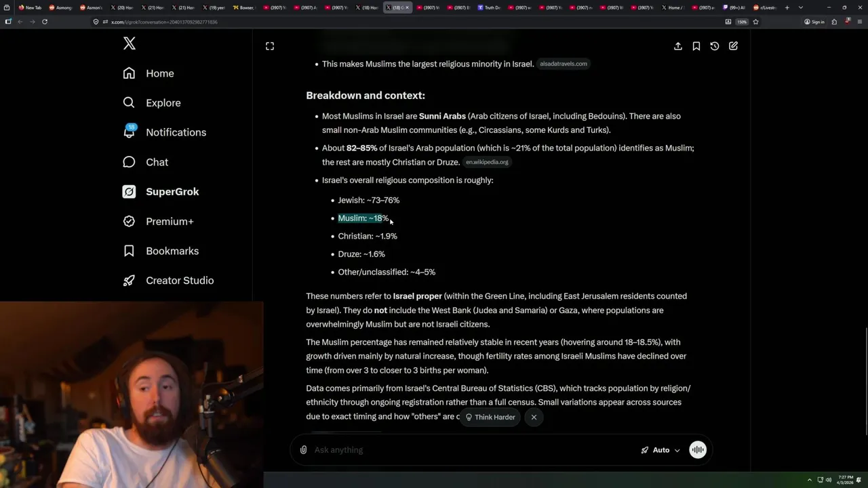Click the Other/unclassified: ~4–5% list item
The image size is (868, 488).
pos(387,272)
